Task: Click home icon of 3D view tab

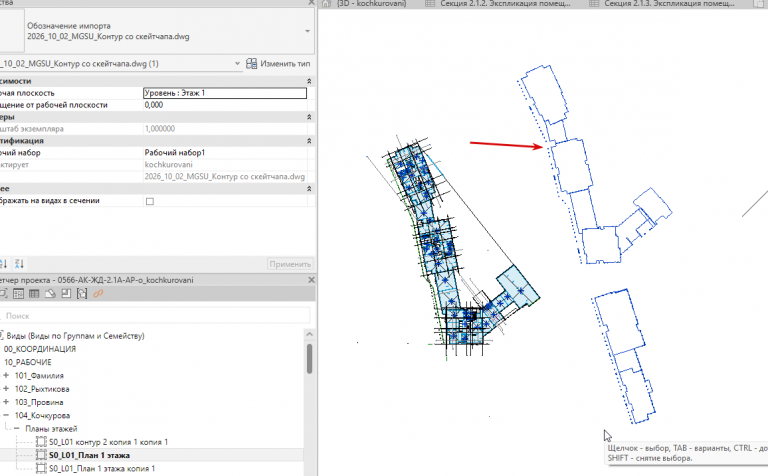Action: [x=327, y=3]
